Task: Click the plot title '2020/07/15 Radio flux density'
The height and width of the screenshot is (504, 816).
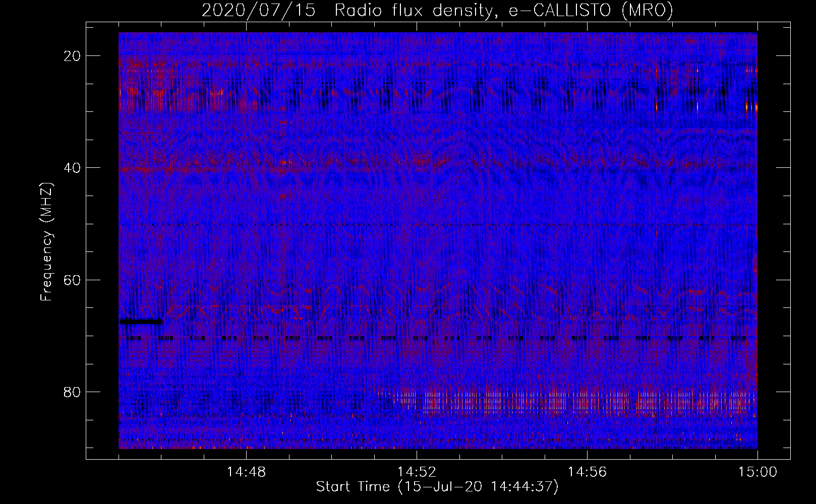Action: click(x=437, y=11)
